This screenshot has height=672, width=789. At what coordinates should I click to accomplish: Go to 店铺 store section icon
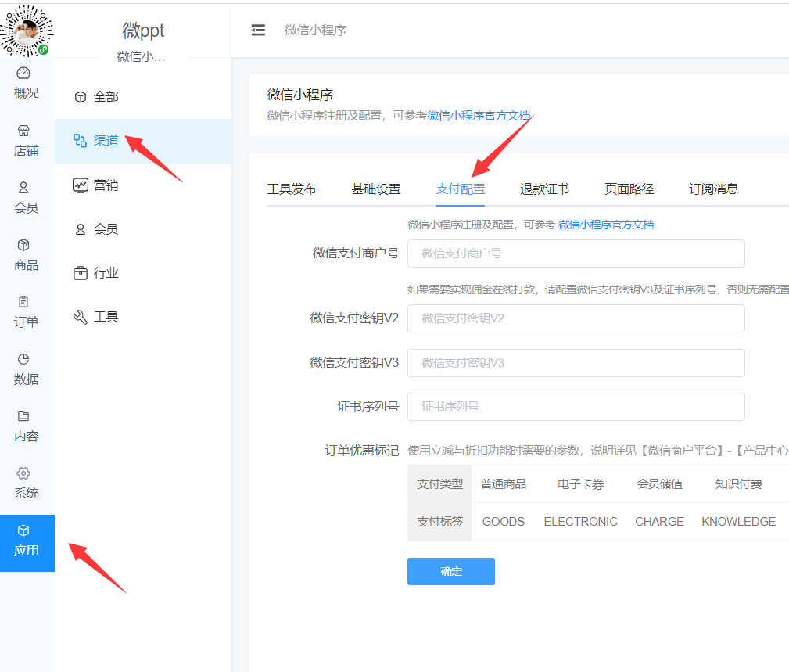tap(23, 131)
